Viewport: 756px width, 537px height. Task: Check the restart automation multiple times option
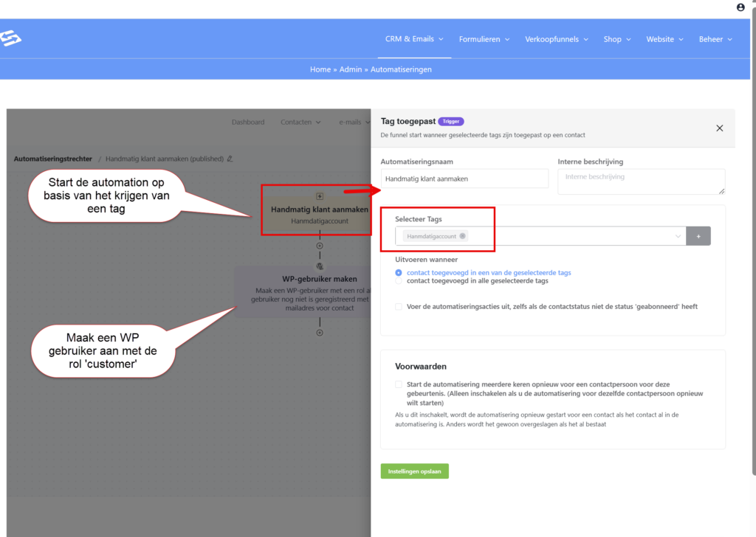pos(399,384)
